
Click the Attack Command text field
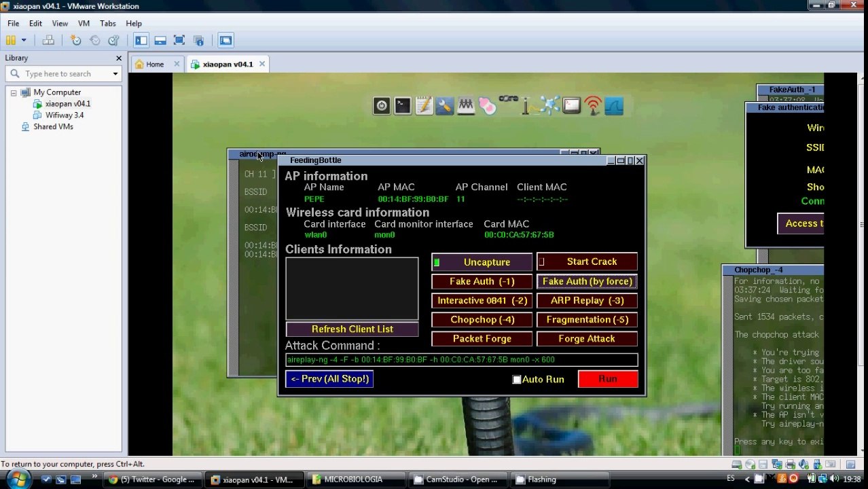(461, 360)
